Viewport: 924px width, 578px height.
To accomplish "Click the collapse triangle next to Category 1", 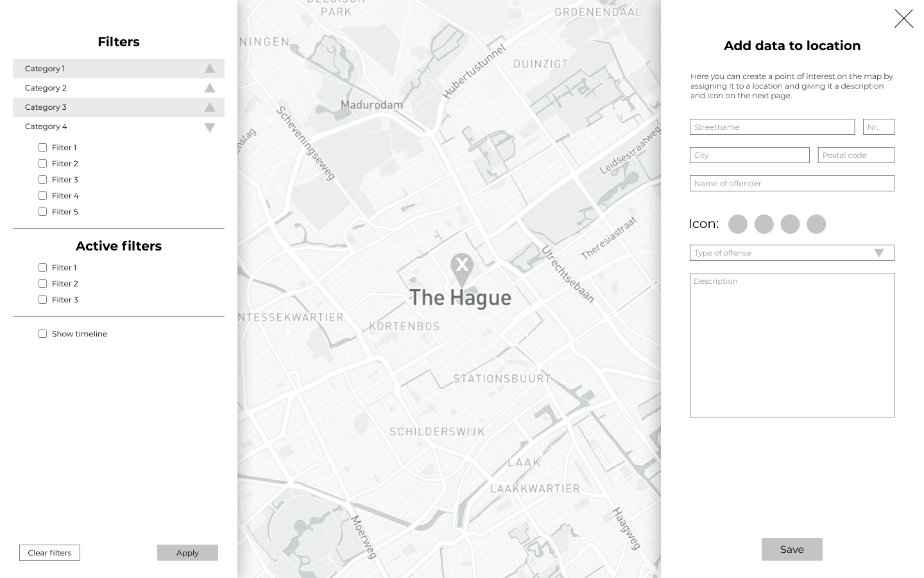I will click(210, 68).
